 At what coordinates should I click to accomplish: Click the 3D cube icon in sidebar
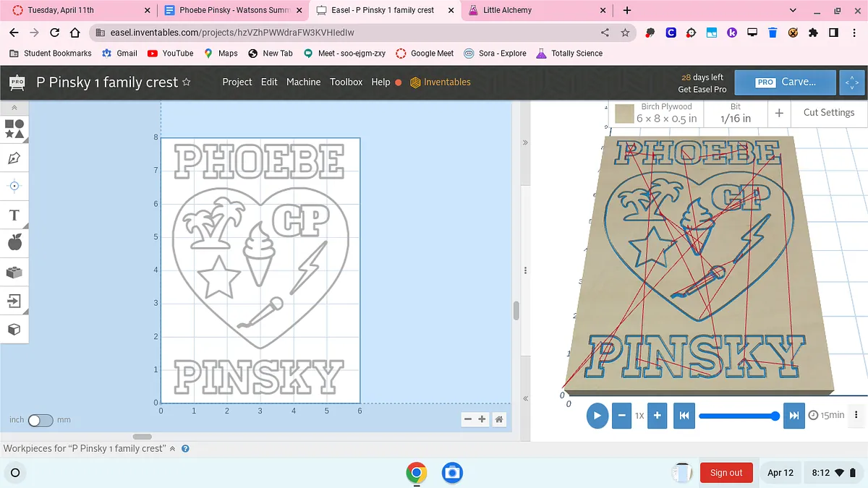[14, 330]
